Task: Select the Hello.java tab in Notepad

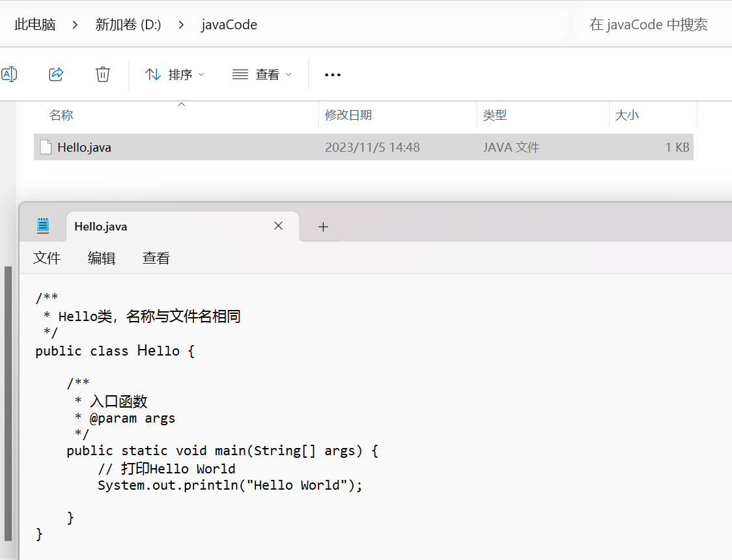Action: tap(163, 227)
